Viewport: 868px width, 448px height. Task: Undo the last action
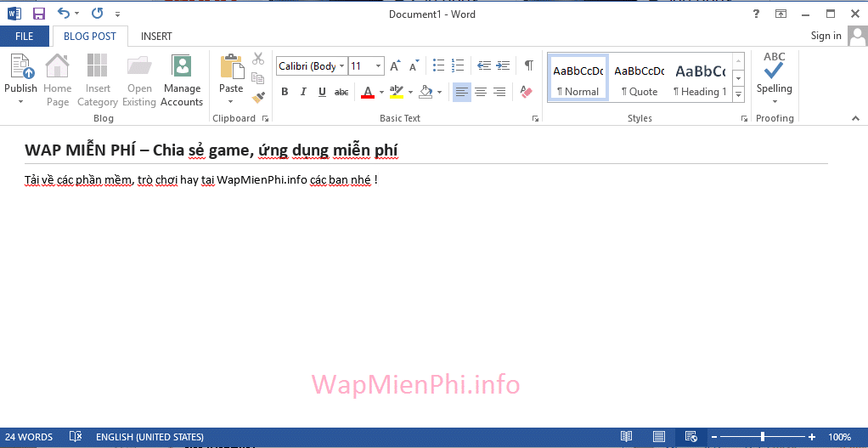point(64,14)
